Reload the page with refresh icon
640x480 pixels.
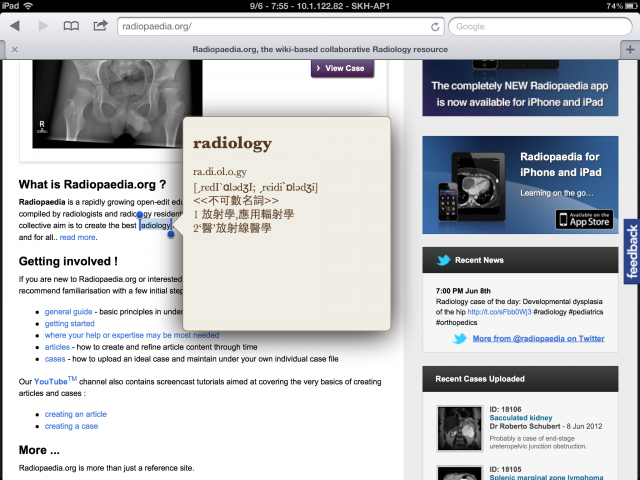(x=435, y=27)
